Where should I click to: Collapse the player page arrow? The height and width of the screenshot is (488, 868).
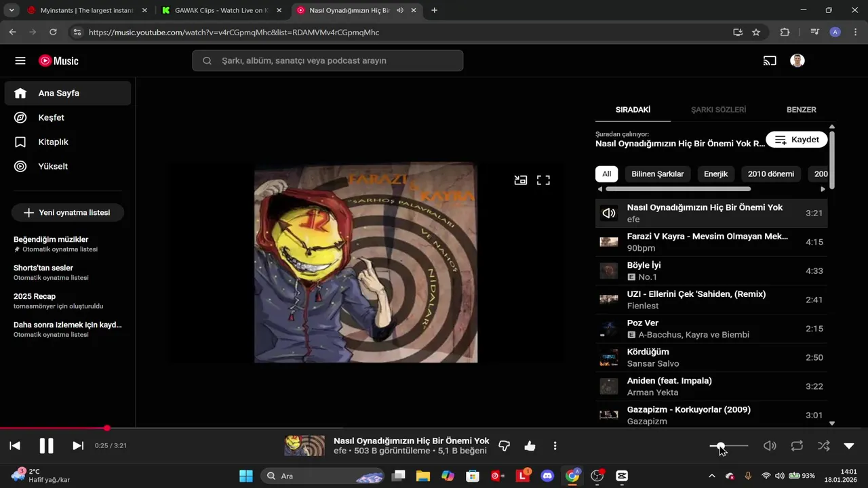849,446
